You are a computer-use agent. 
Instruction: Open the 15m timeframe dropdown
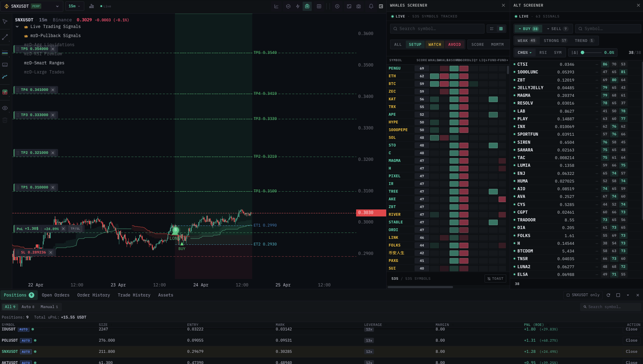[75, 6]
